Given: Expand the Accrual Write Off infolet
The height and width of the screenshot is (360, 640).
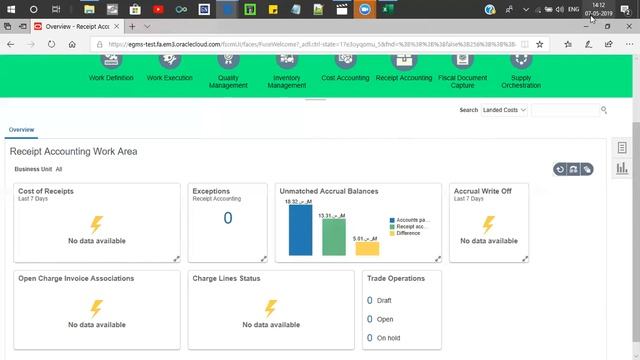Looking at the screenshot, I should click(x=525, y=259).
